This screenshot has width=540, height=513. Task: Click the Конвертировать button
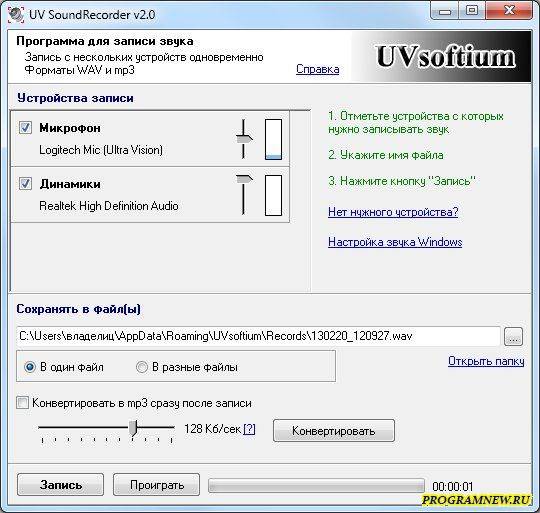point(334,430)
